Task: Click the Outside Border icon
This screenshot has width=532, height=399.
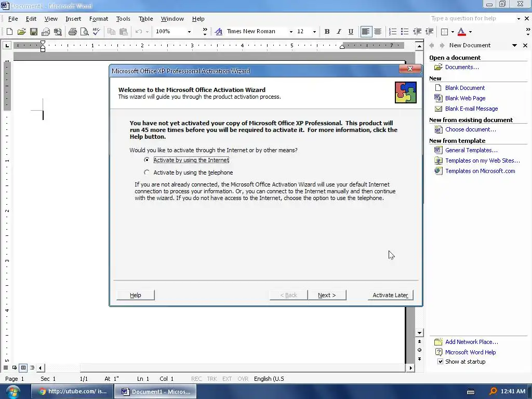Action: click(444, 32)
